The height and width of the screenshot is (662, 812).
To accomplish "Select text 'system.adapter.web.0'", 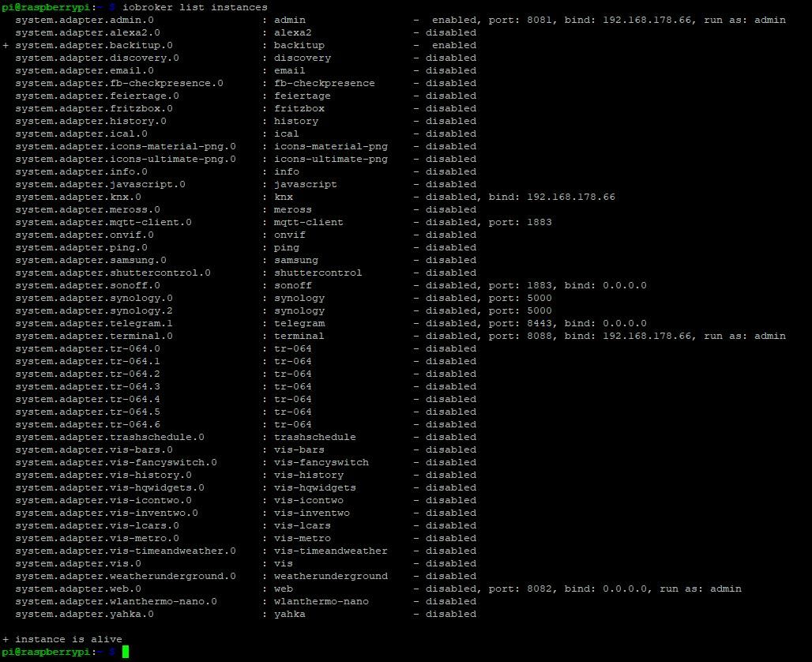I will [78, 589].
